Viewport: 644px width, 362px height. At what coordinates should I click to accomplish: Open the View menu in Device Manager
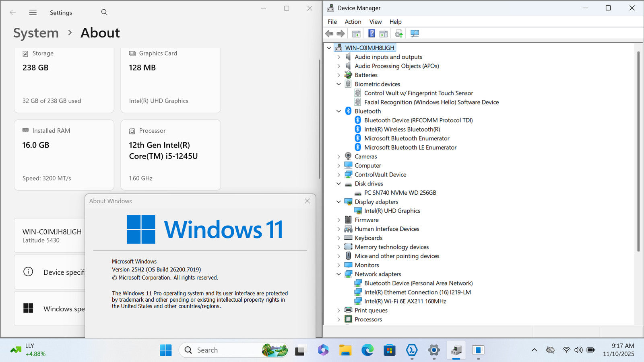375,22
